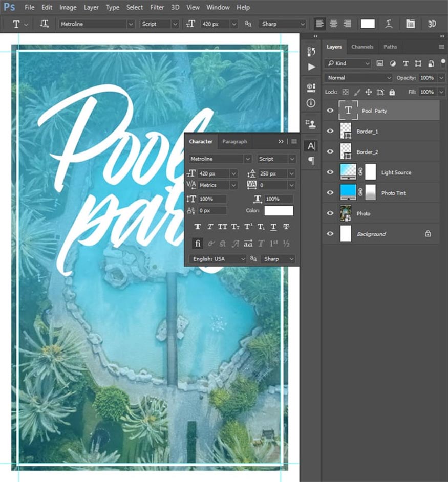Toggle Underline in Character panel
Image resolution: width=448 pixels, height=482 pixels.
(273, 227)
